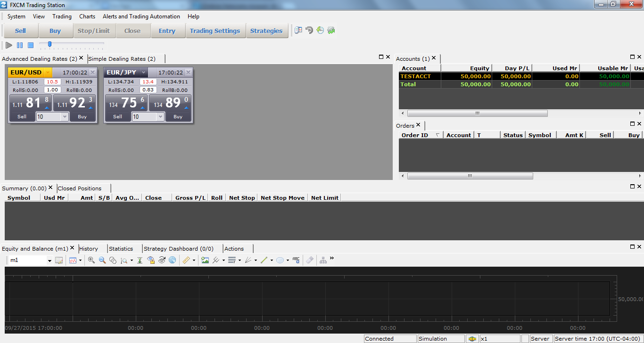Select the ruler measure tool

click(186, 260)
